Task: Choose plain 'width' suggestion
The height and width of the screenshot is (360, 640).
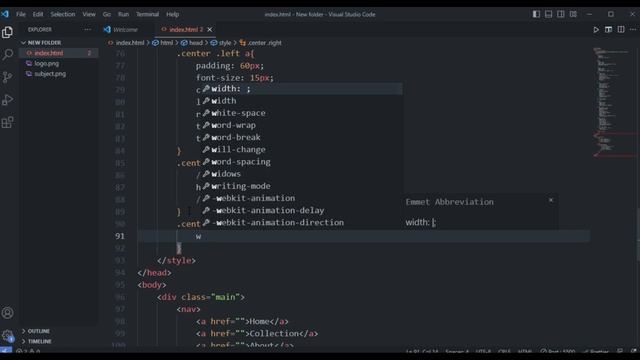Action: pos(302,101)
